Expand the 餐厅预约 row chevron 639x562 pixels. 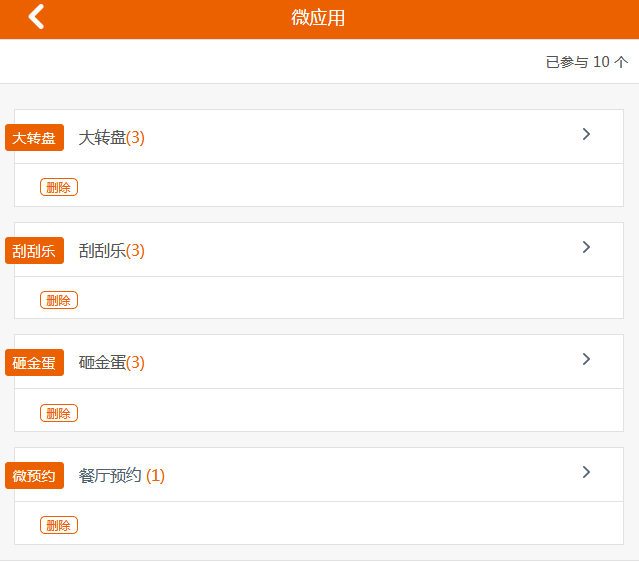(586, 472)
